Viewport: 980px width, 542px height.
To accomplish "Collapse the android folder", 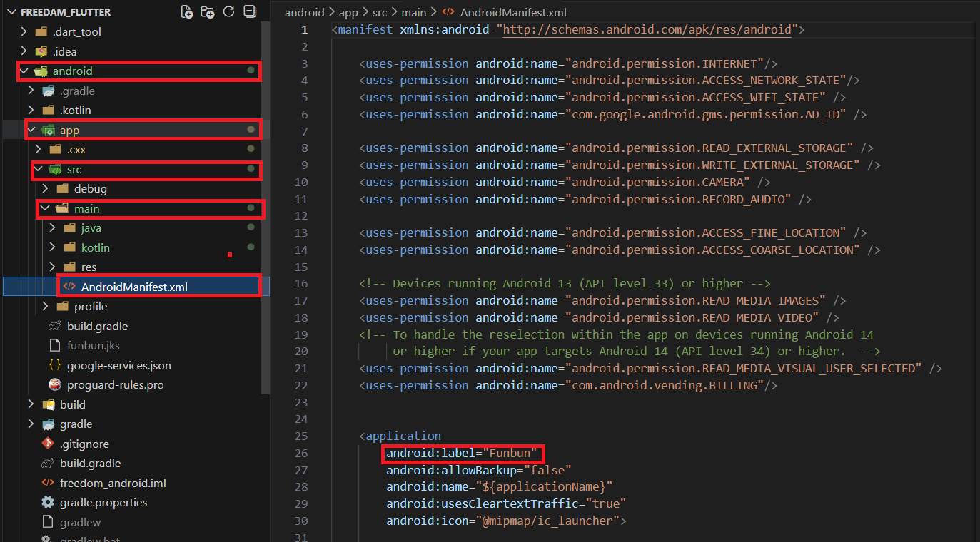I will point(24,71).
